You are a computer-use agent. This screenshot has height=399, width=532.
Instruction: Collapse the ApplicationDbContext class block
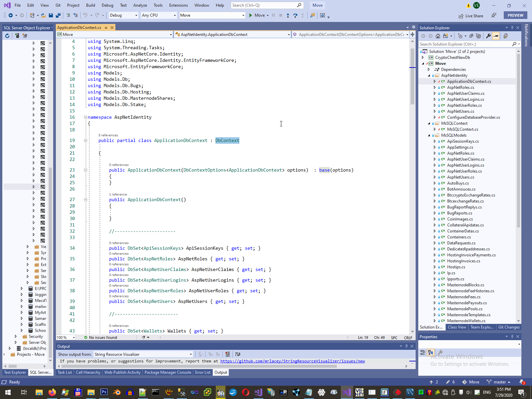(85, 141)
